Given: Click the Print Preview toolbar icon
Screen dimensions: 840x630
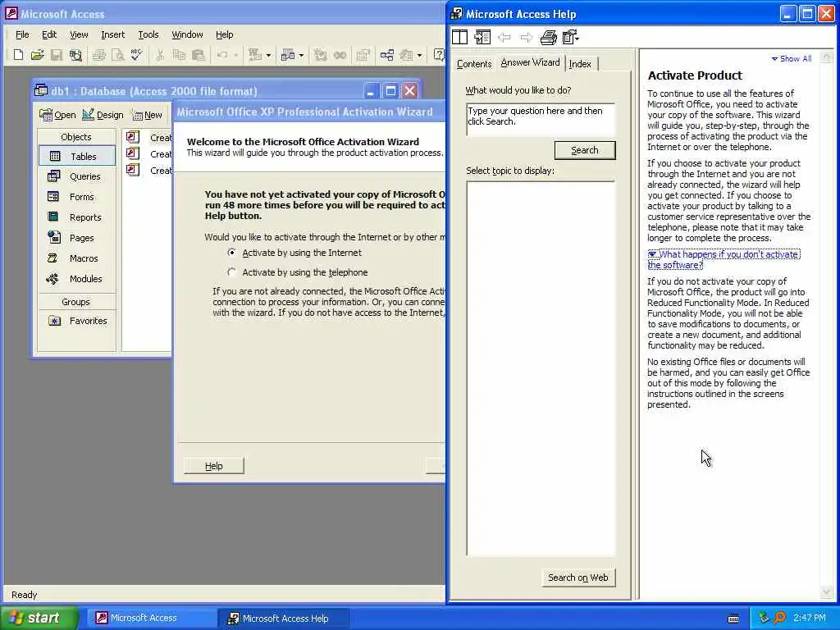Looking at the screenshot, I should (118, 55).
